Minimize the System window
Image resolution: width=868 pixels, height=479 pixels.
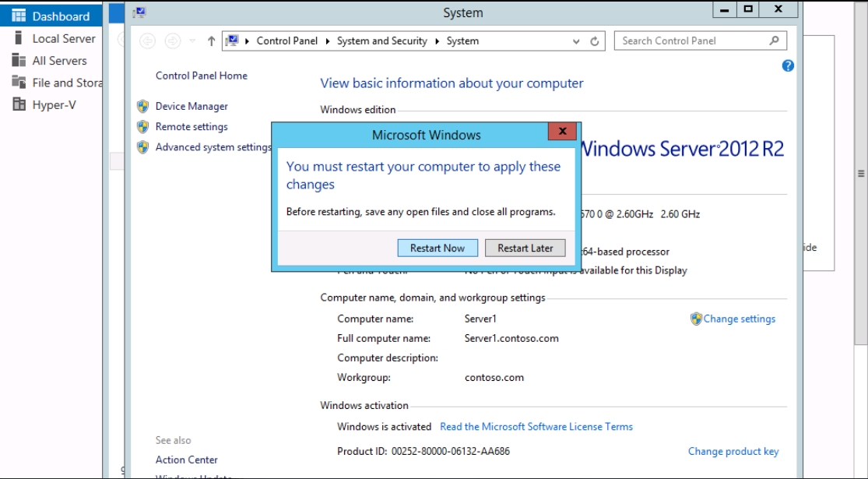coord(725,9)
